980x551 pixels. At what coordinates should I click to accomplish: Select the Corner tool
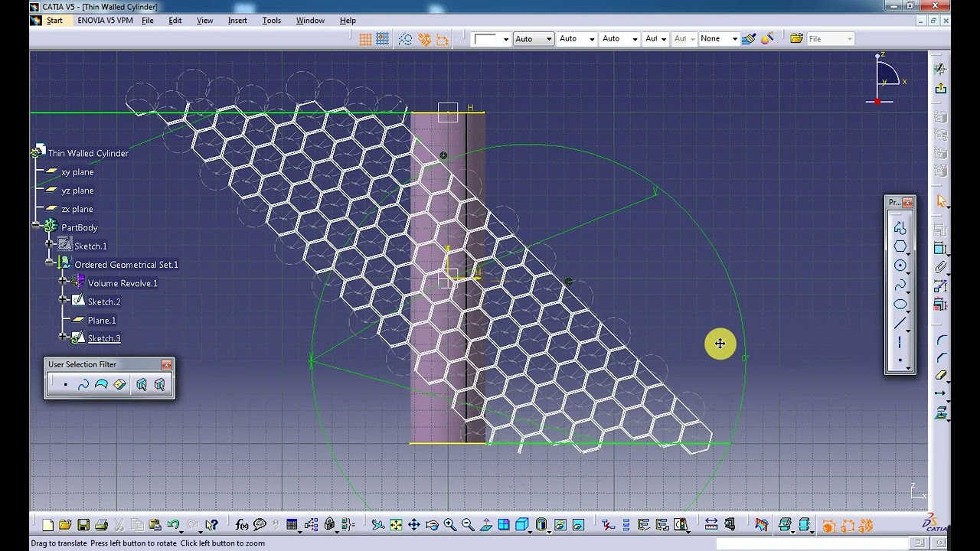point(940,339)
